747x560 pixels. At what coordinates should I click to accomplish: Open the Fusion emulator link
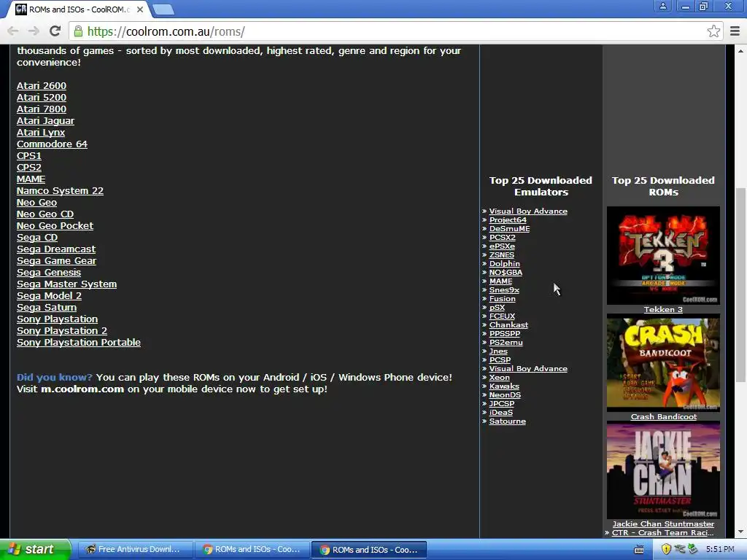(x=502, y=298)
